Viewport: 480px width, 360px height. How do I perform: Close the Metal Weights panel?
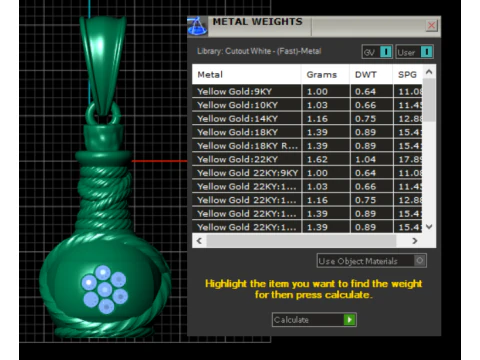(x=432, y=25)
